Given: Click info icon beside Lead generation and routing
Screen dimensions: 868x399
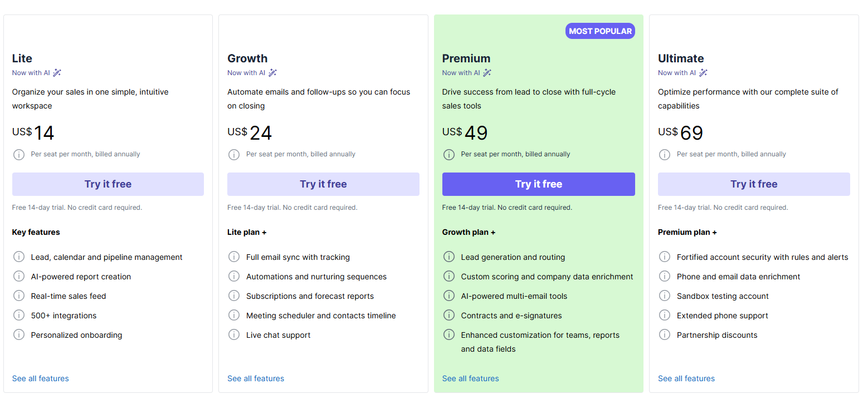Looking at the screenshot, I should [x=449, y=257].
